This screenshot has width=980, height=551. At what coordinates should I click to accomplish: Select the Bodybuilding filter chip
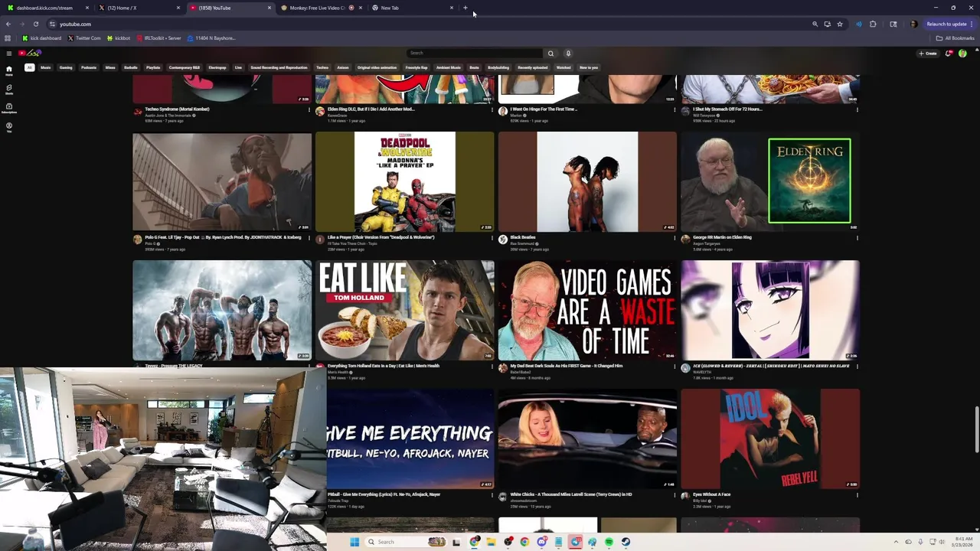498,67
